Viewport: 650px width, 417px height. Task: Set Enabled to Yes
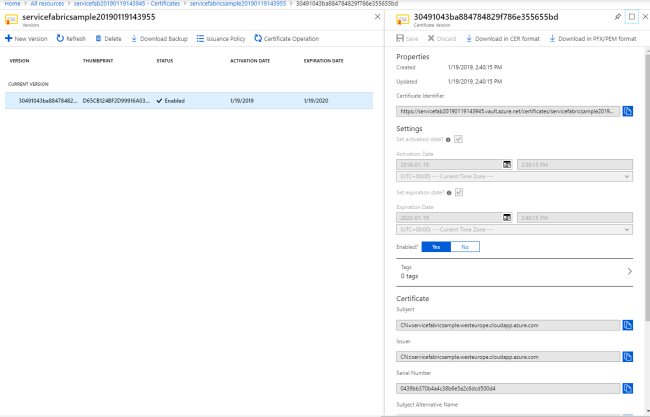pos(436,247)
